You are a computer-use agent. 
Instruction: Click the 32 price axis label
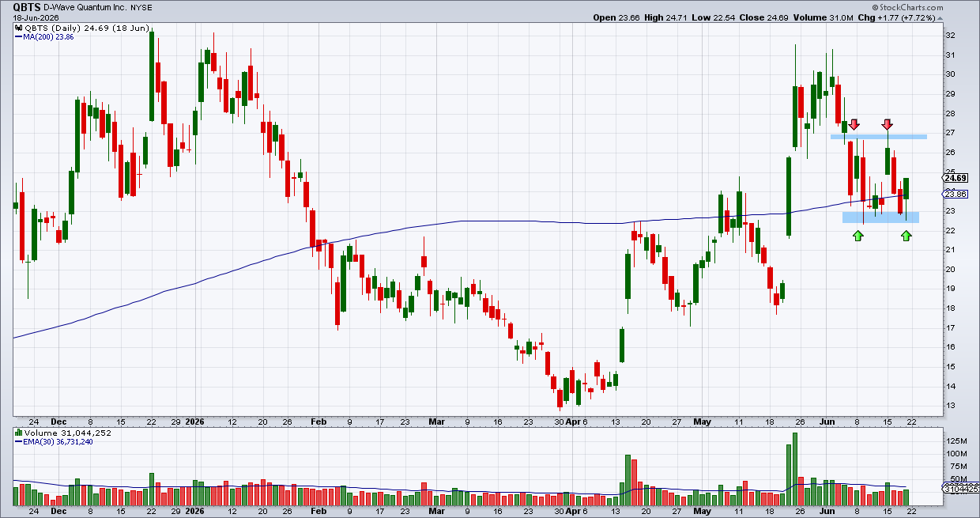click(x=951, y=36)
